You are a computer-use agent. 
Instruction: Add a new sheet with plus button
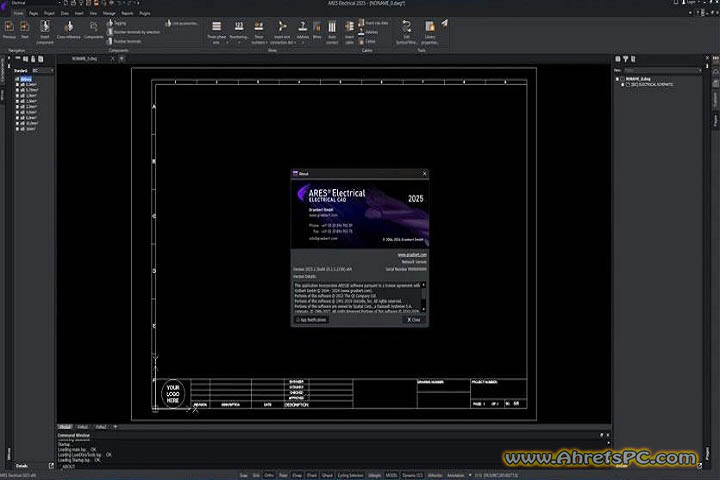click(115, 427)
